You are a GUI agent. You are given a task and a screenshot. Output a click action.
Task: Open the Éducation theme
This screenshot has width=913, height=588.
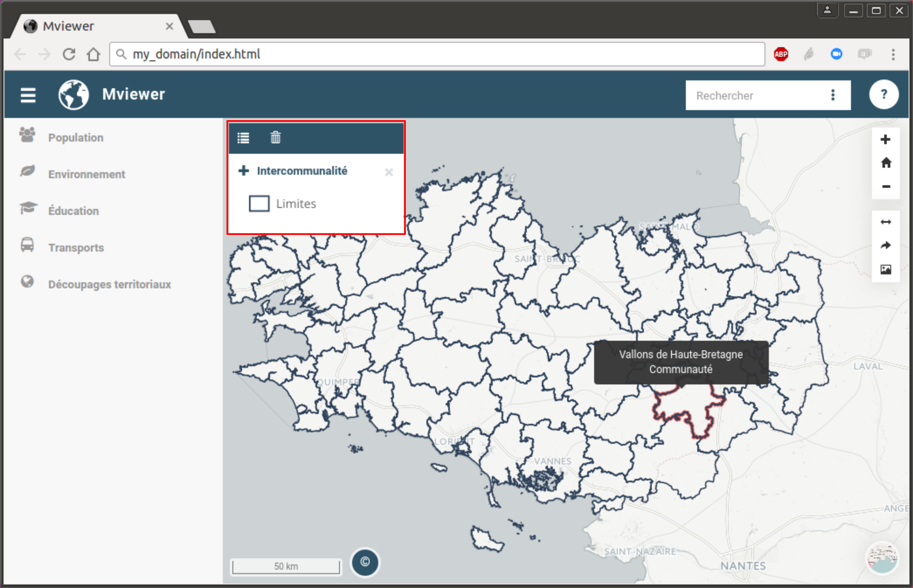click(74, 211)
